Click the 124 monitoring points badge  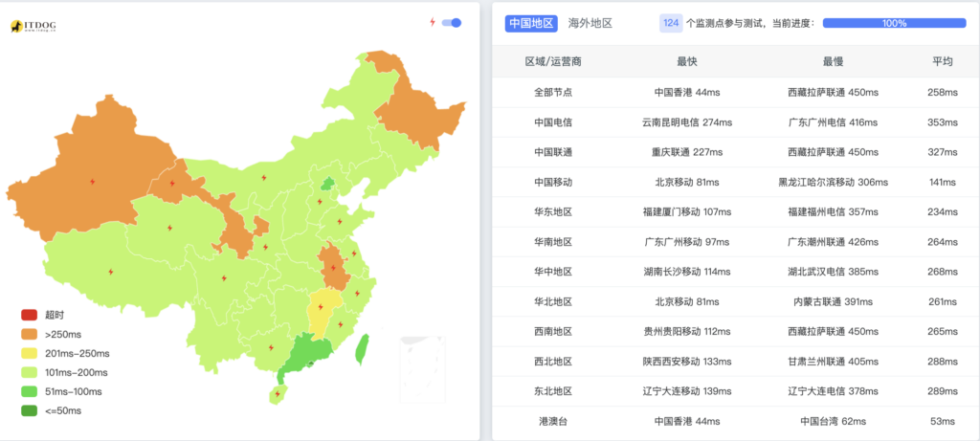[x=671, y=23]
